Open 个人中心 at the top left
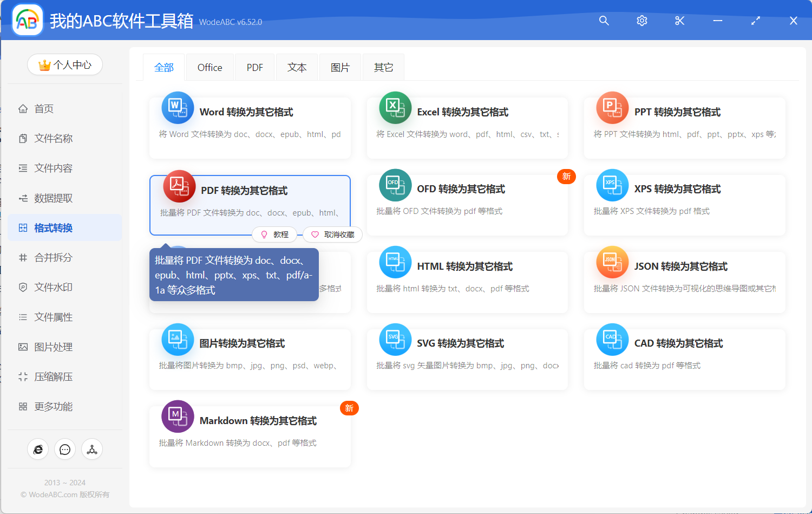The width and height of the screenshot is (812, 514). (x=64, y=64)
